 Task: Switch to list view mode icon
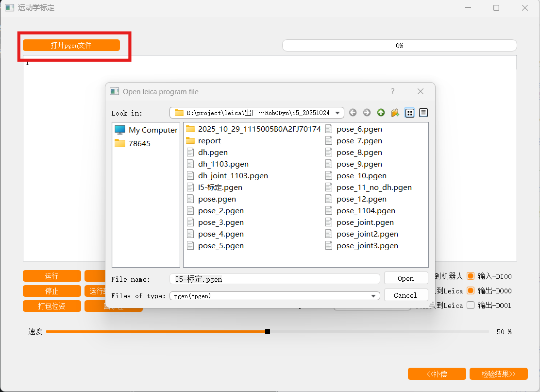pyautogui.click(x=409, y=112)
